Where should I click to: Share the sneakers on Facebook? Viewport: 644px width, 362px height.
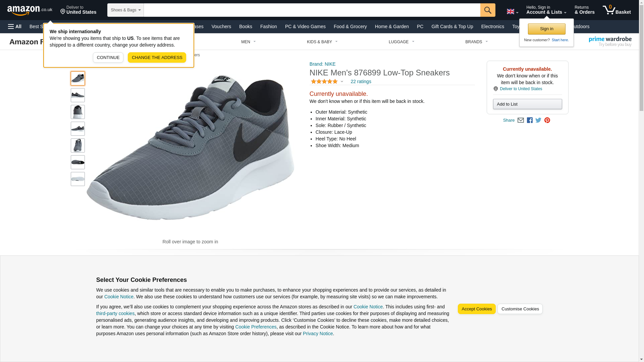(x=530, y=120)
